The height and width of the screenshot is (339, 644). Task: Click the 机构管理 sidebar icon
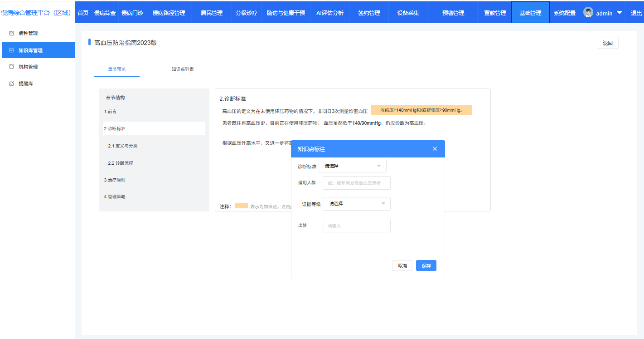(x=12, y=67)
